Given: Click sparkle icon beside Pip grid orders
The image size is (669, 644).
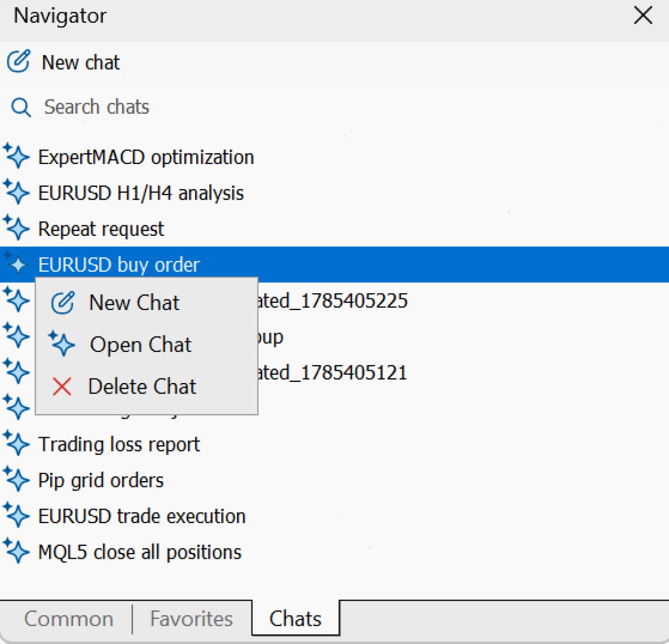Looking at the screenshot, I should pos(16,479).
